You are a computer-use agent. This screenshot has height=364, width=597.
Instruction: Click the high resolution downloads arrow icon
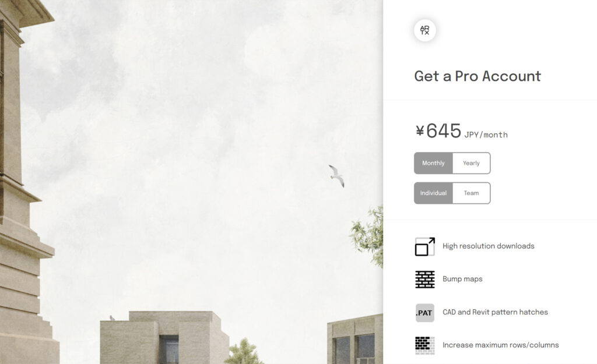425,246
